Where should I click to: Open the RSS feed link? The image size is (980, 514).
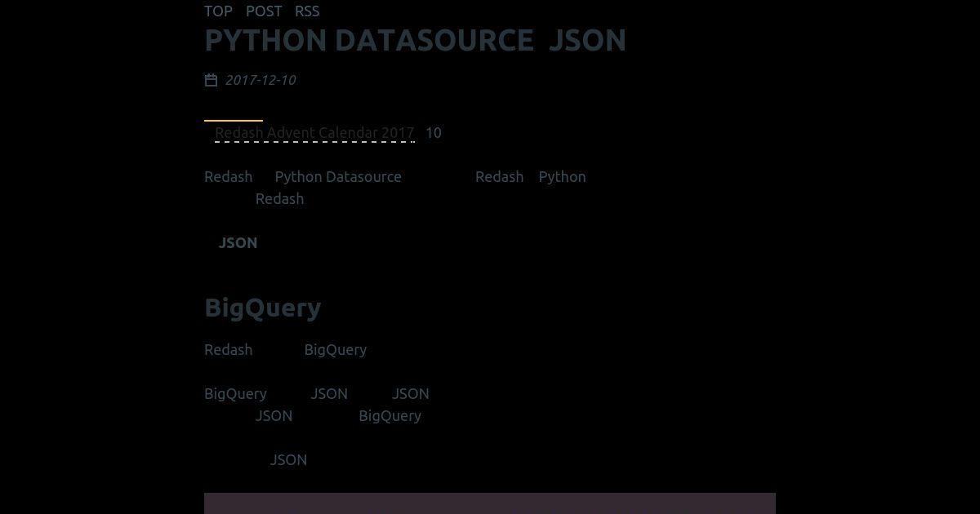tap(307, 11)
